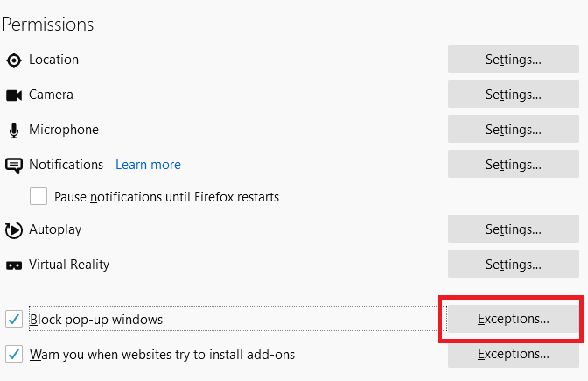The image size is (588, 381).
Task: Click the Virtual Reality headset icon
Action: pyautogui.click(x=14, y=265)
